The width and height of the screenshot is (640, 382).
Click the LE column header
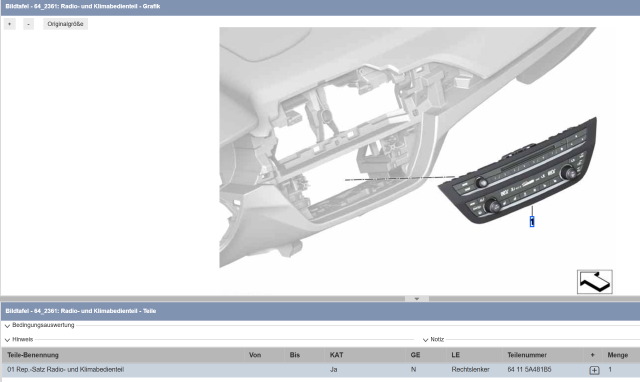click(456, 355)
